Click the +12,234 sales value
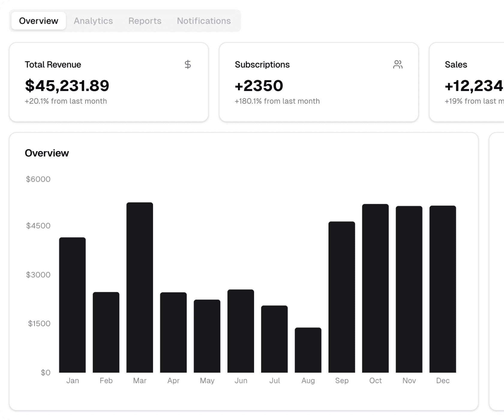The width and height of the screenshot is (504, 420). tap(474, 86)
